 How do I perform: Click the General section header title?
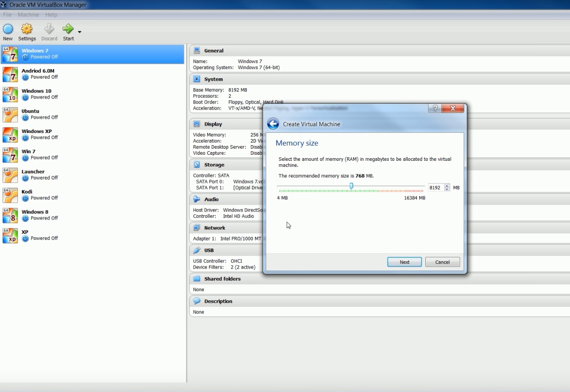pyautogui.click(x=214, y=50)
